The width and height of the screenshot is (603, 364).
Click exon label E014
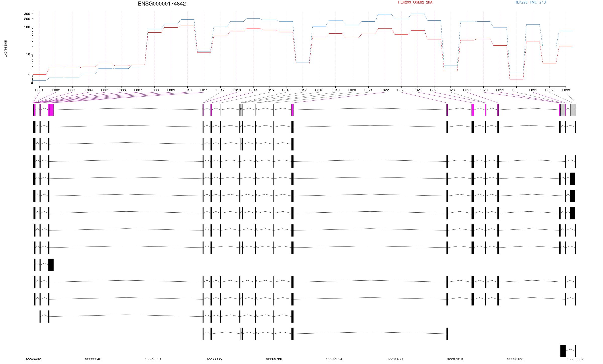[253, 90]
